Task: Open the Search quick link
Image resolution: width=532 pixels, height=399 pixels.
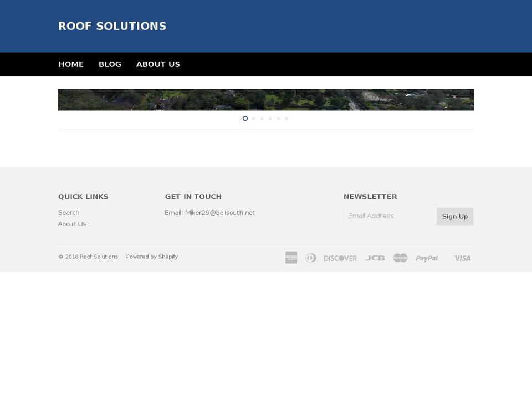Action: point(69,213)
